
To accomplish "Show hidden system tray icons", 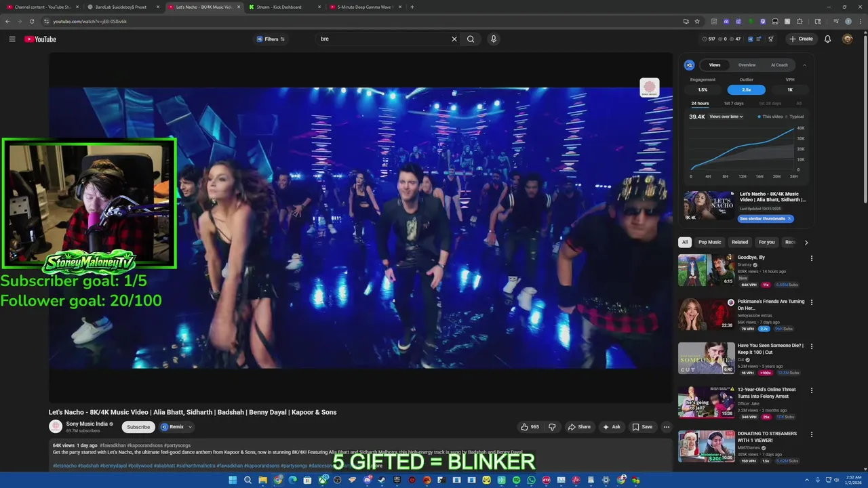I will (806, 480).
